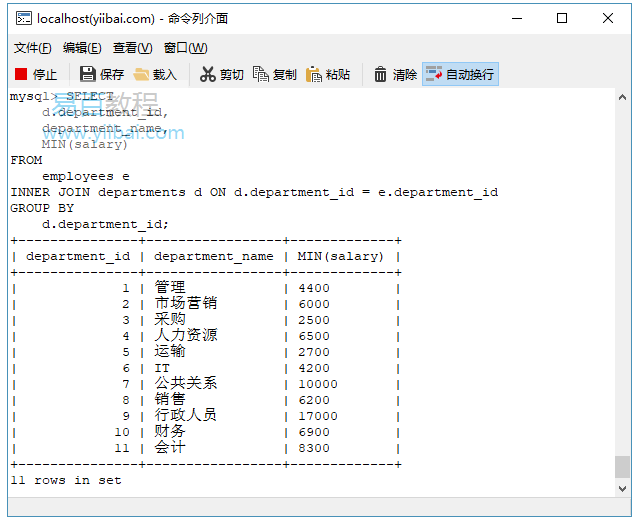This screenshot has width=639, height=521.
Task: Paste clipboard using the 粘贴 icon
Action: click(x=328, y=74)
